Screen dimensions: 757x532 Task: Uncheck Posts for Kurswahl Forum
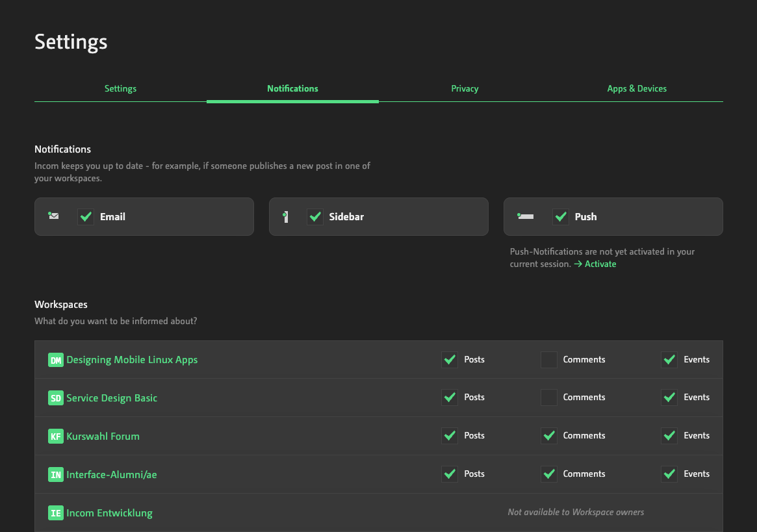pos(450,435)
